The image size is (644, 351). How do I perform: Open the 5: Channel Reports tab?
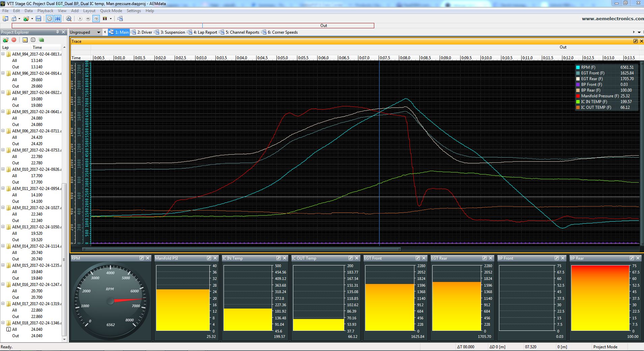click(239, 32)
